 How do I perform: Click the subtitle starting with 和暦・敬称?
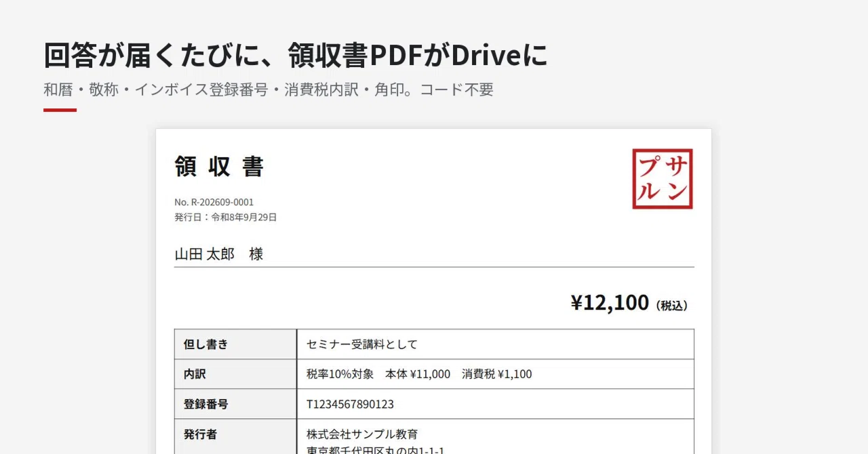tap(269, 89)
